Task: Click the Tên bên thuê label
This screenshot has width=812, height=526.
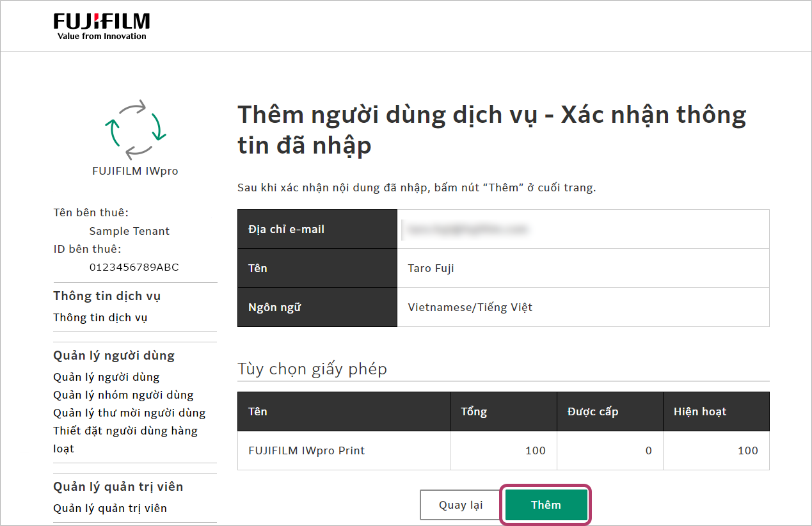Action: 91,212
